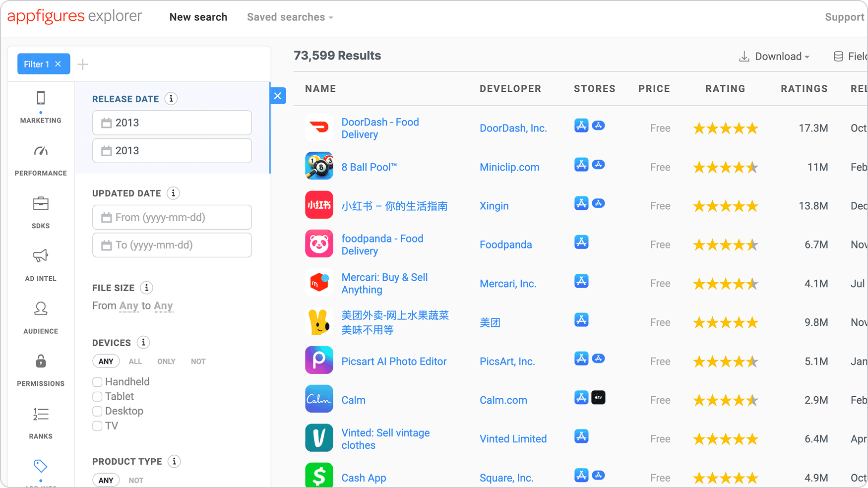Select the Performance sidebar icon

[x=41, y=160]
